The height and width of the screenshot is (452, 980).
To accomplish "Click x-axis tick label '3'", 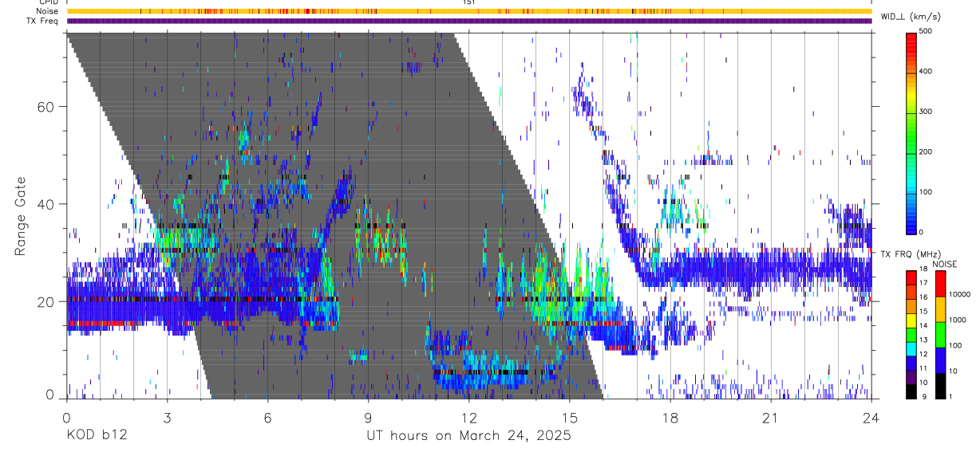I will (167, 417).
